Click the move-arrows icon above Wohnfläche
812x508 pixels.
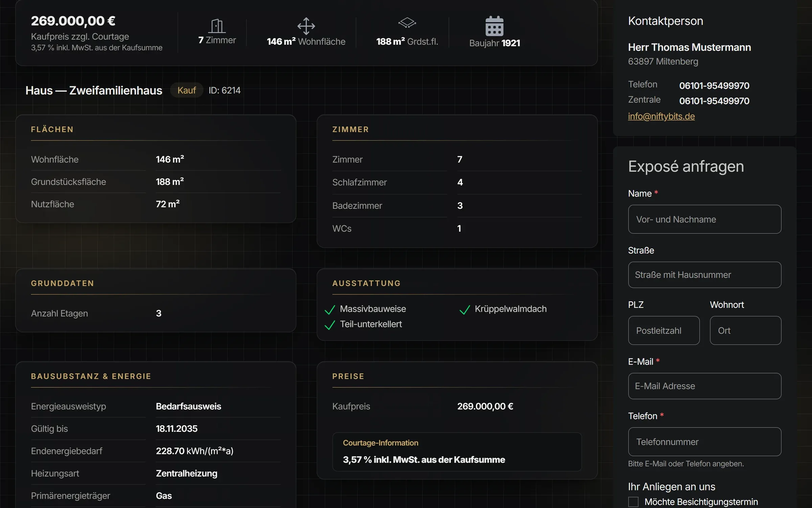(x=306, y=26)
